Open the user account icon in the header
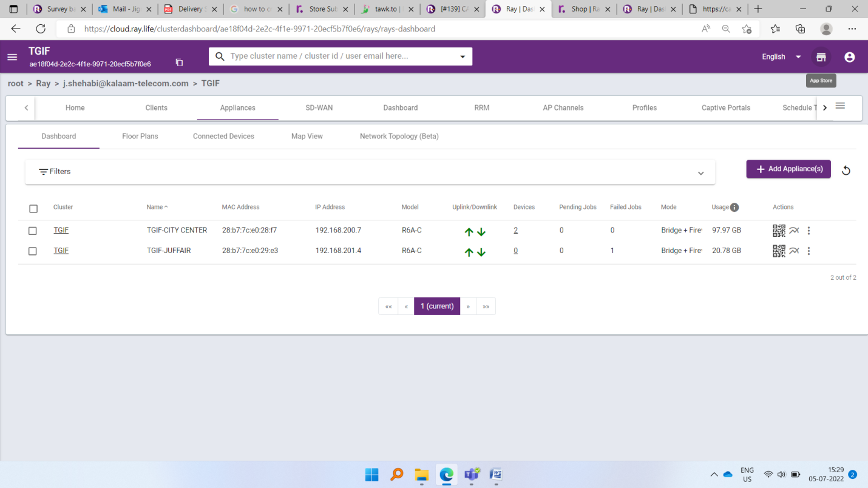Image resolution: width=868 pixels, height=488 pixels. click(x=850, y=57)
